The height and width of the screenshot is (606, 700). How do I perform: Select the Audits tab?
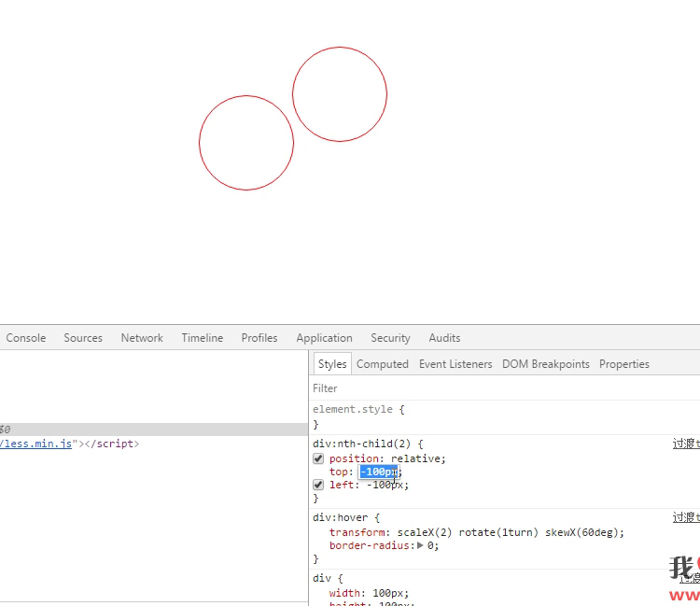coord(444,338)
